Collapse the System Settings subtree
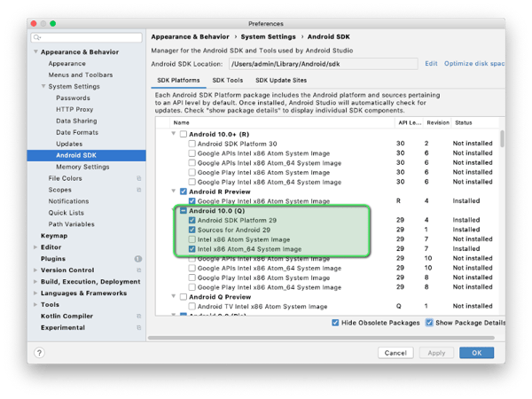The width and height of the screenshot is (532, 399). [43, 86]
